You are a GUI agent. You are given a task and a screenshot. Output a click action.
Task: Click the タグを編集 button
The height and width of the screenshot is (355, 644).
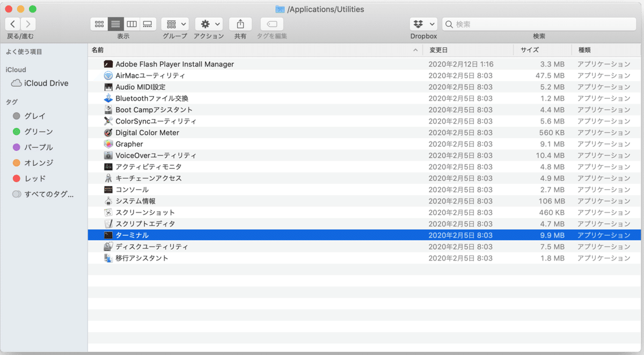click(272, 24)
